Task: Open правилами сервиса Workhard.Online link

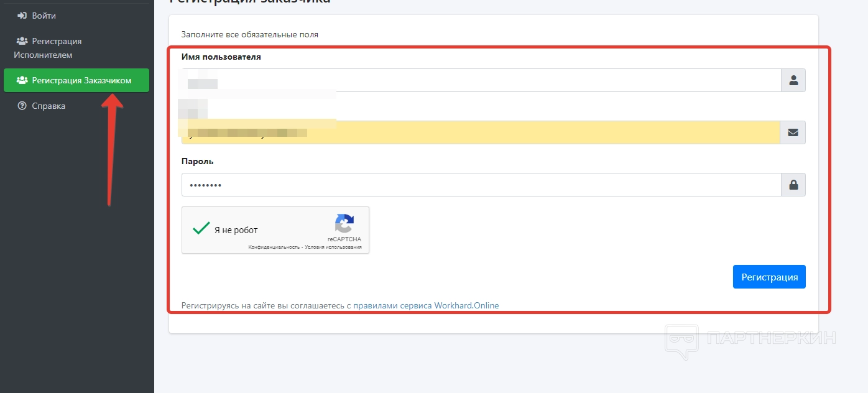Action: [426, 305]
